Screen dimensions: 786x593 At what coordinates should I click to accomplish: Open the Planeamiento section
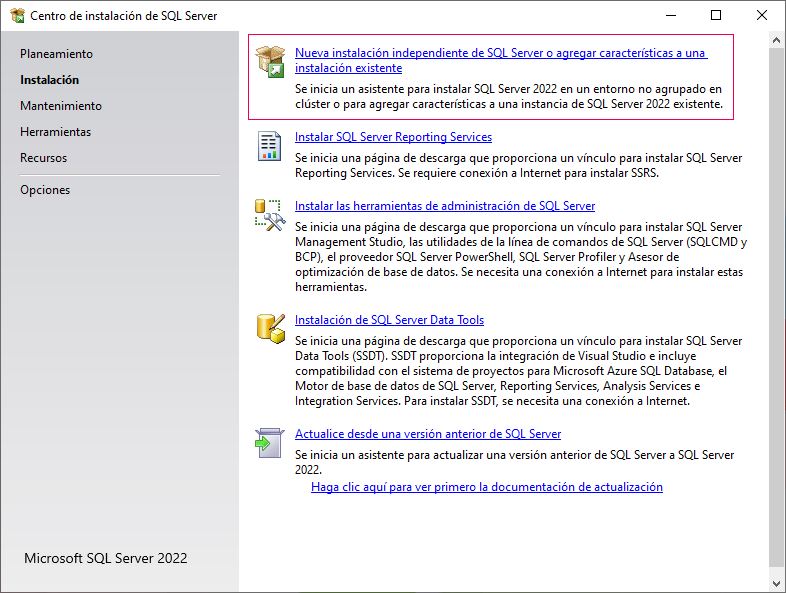click(x=56, y=54)
